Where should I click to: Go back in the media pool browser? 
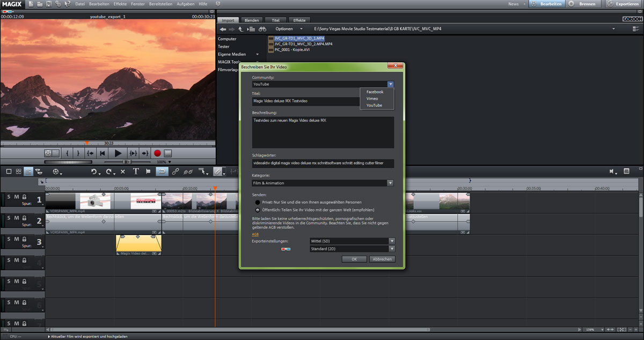pos(223,28)
